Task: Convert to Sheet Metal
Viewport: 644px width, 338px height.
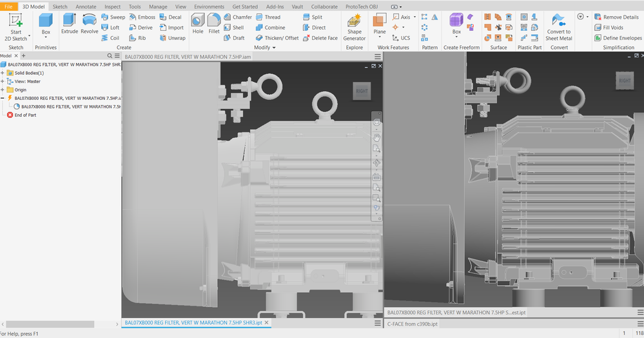Action: 558,27
